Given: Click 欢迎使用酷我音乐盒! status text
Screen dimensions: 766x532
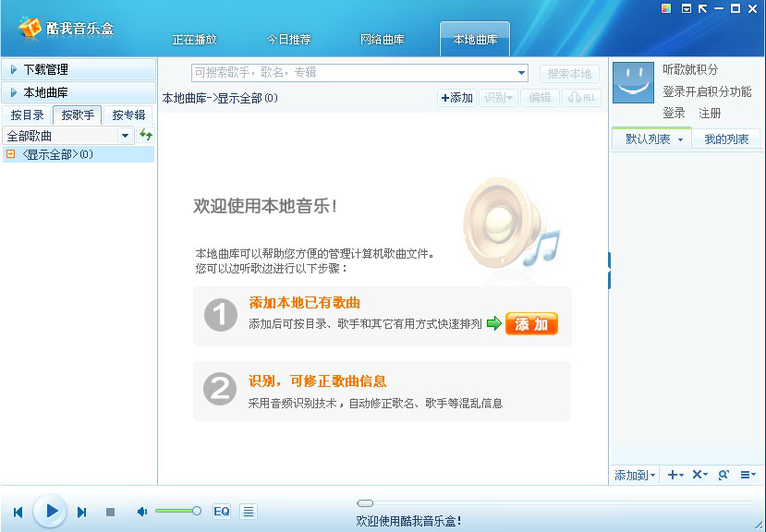Looking at the screenshot, I should pos(409,521).
